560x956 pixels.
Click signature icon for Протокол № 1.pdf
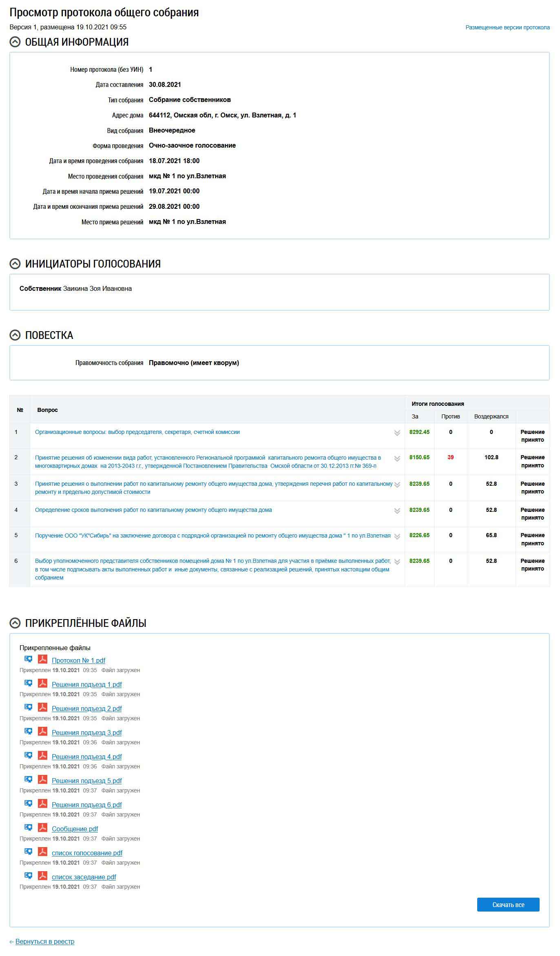(28, 659)
